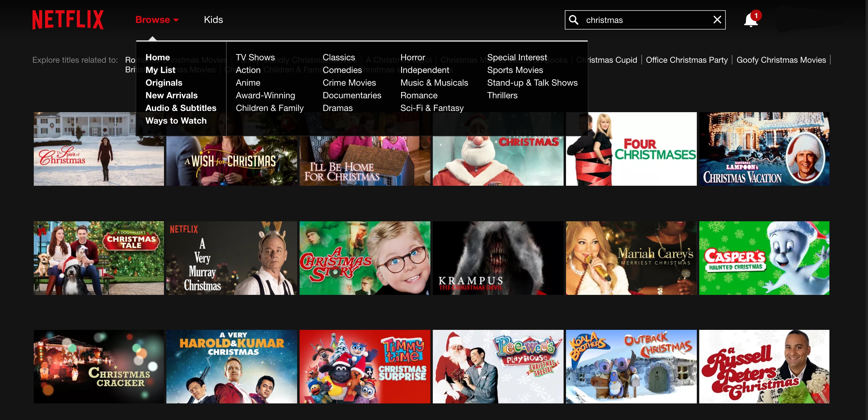Open New Arrivals
The width and height of the screenshot is (868, 420).
(171, 95)
